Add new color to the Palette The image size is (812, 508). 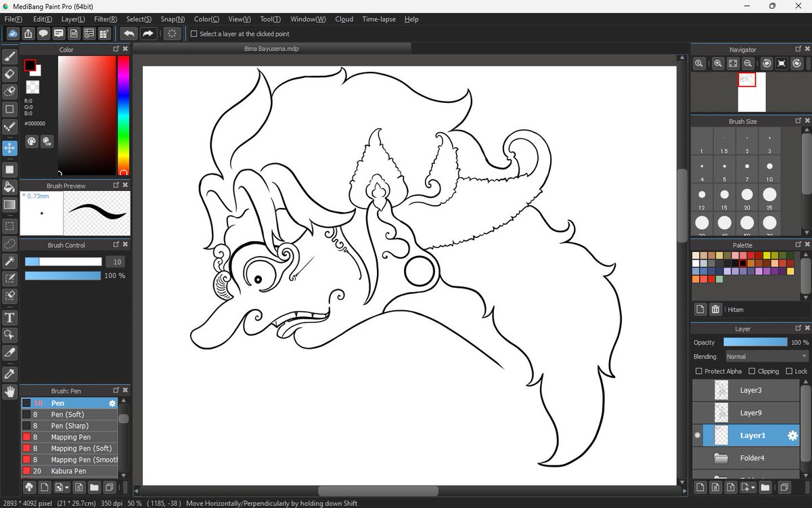700,310
